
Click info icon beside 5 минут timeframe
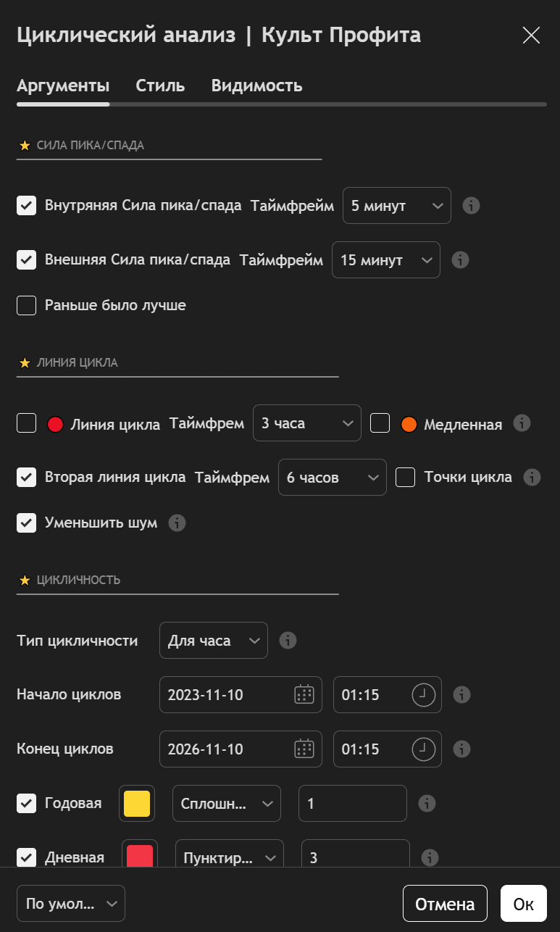471,206
